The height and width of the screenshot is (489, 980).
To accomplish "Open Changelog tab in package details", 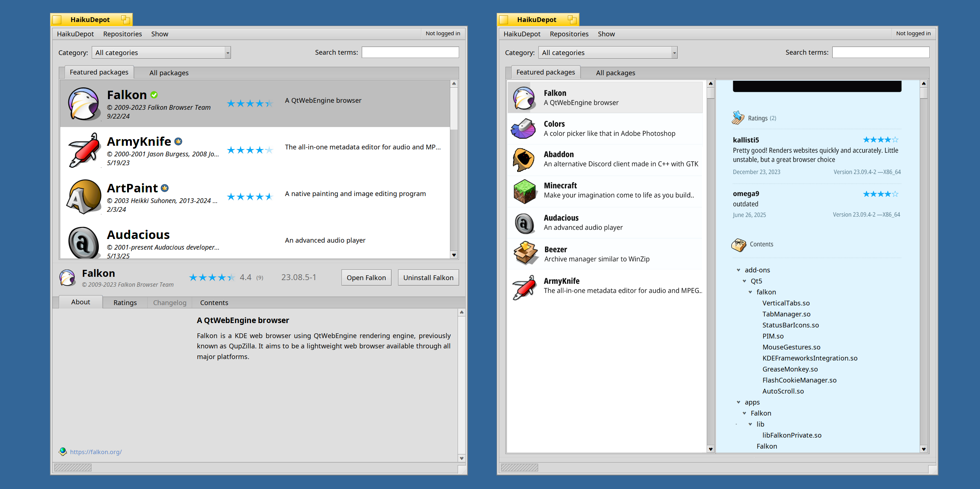I will point(170,303).
